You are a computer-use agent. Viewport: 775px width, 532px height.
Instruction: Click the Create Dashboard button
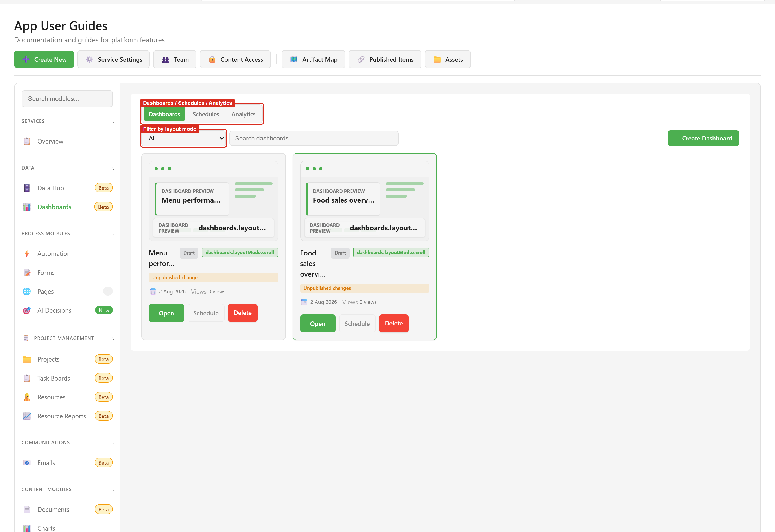pos(703,138)
